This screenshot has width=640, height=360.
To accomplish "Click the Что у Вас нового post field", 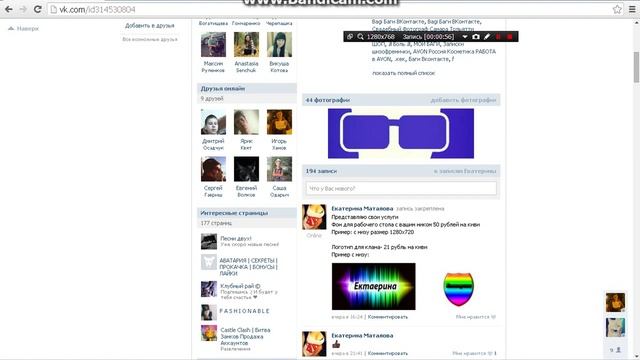I will point(401,188).
